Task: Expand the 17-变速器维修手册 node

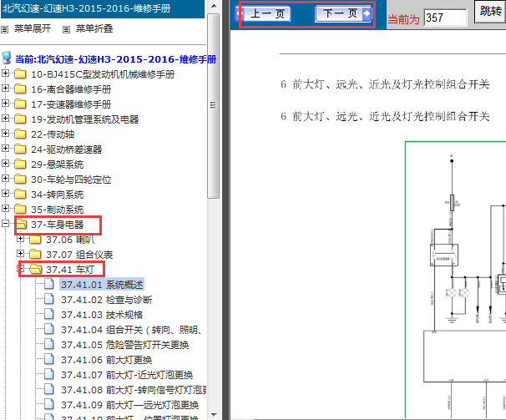Action: tap(5, 104)
